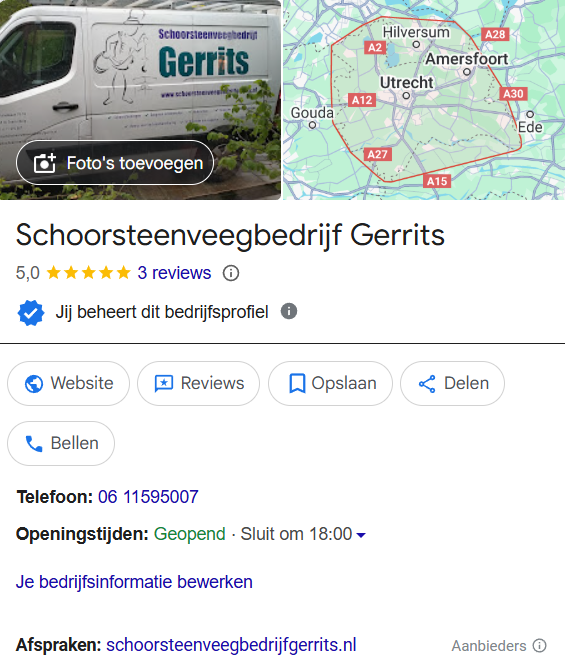Viewport: 565px width, 657px height.
Task: Open the 3 reviews link
Action: pyautogui.click(x=174, y=273)
